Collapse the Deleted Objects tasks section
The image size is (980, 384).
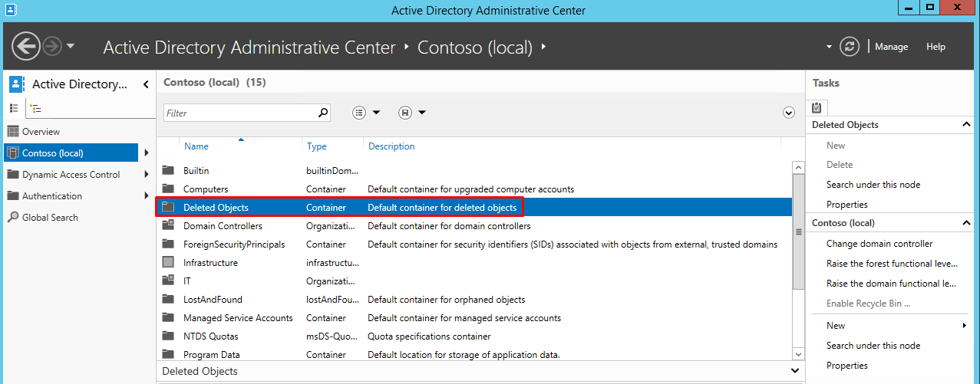coord(966,124)
